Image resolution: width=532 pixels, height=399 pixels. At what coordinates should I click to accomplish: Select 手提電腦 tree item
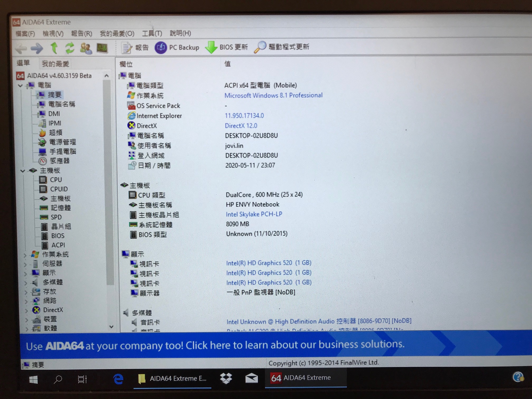58,151
